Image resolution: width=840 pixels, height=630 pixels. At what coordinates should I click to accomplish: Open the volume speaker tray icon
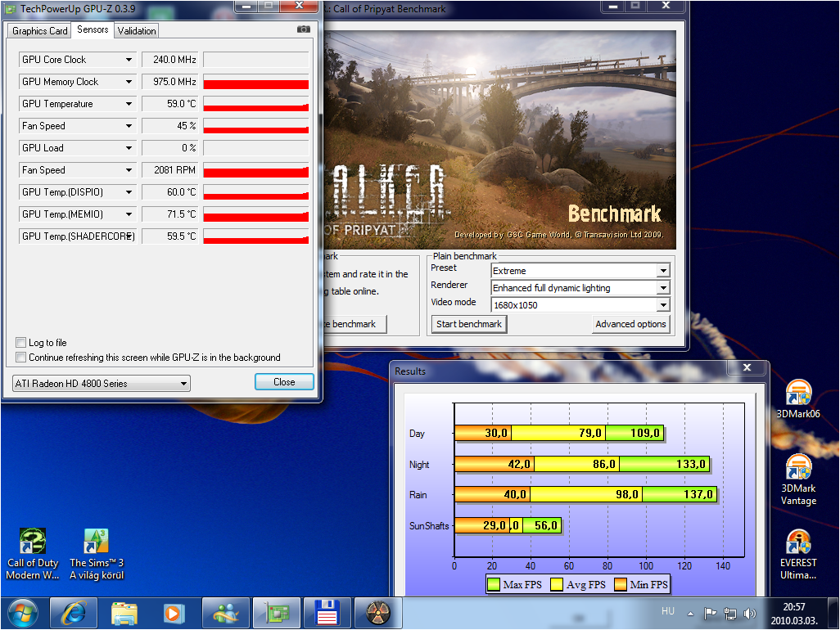tap(749, 614)
